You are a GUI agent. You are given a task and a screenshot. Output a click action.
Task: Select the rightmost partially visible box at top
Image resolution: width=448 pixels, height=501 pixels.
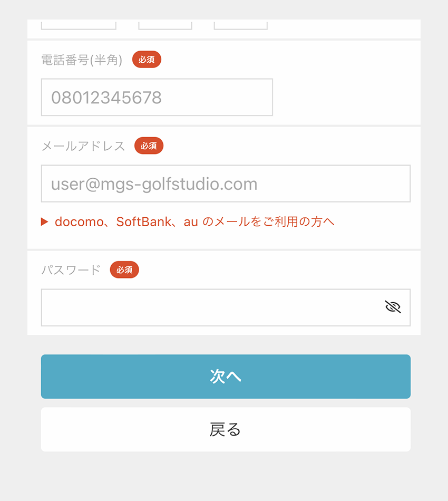[x=240, y=25]
